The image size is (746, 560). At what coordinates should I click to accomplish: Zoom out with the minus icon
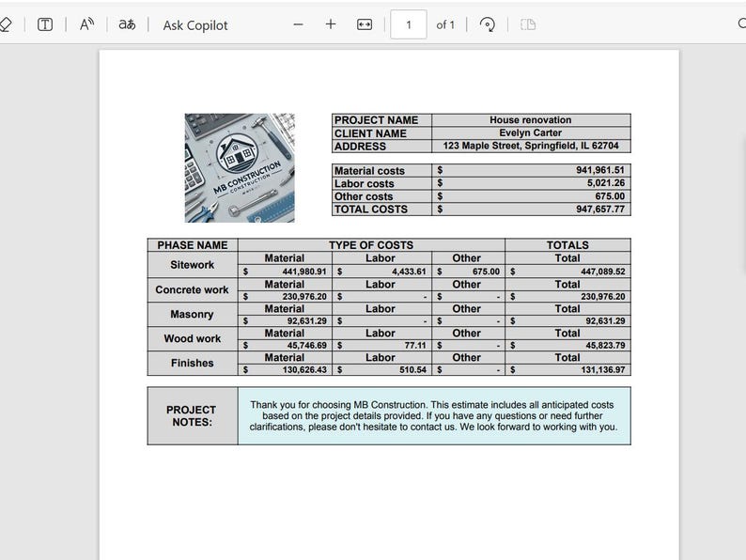click(298, 24)
